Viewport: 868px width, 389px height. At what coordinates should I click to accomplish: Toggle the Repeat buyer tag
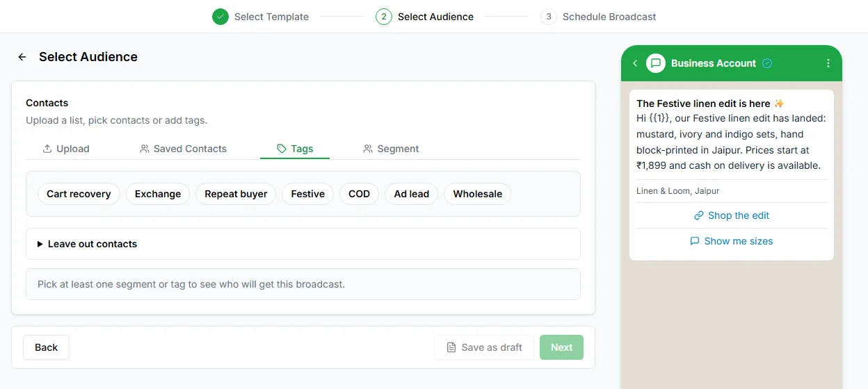pyautogui.click(x=236, y=194)
